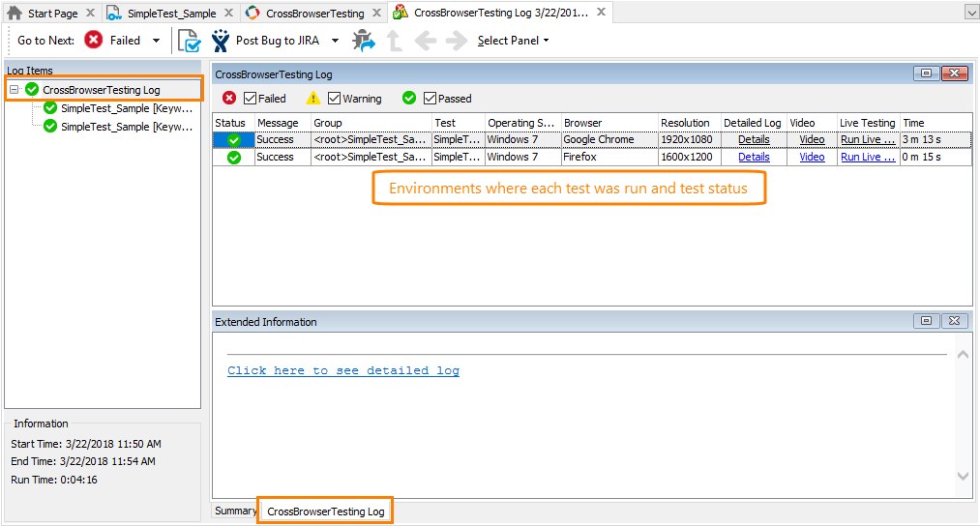Close the SimpleTest_Sample tab

tap(228, 13)
